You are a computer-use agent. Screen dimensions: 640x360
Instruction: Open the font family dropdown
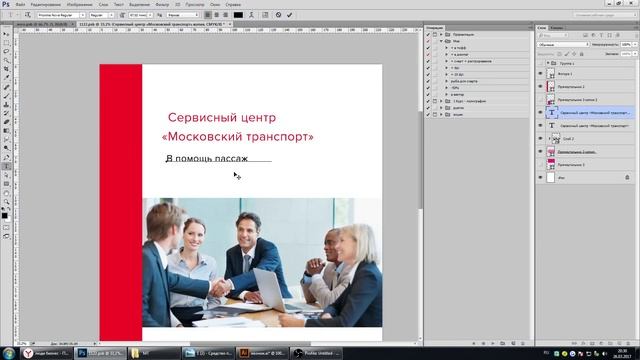tap(82, 15)
